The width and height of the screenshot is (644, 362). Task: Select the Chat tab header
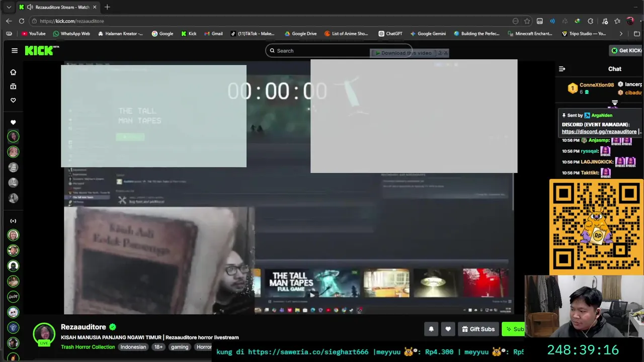614,69
